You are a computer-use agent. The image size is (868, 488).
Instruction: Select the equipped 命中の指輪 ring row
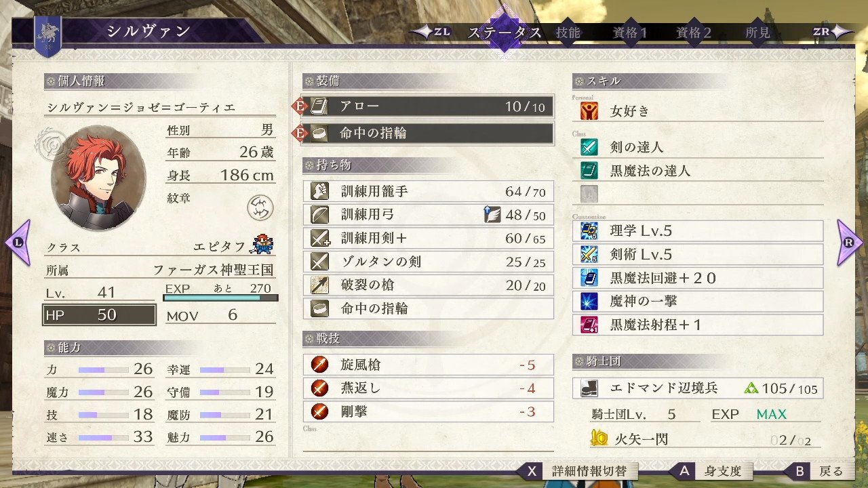pyautogui.click(x=428, y=133)
